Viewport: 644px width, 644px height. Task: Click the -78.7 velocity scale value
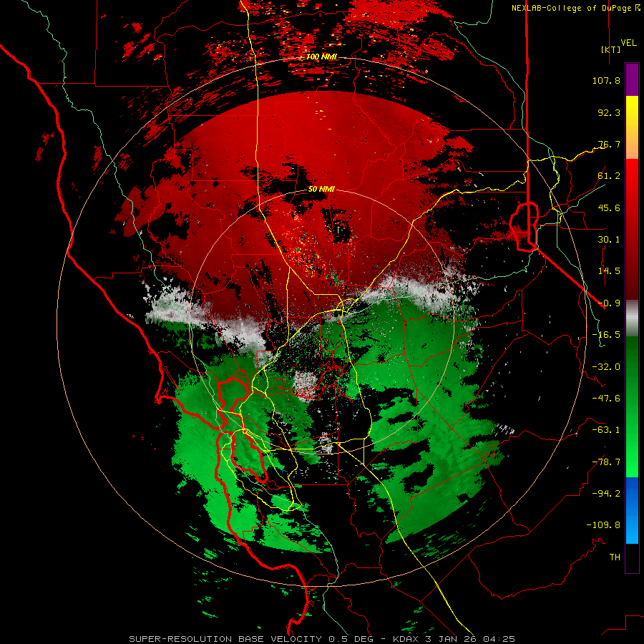tap(606, 462)
